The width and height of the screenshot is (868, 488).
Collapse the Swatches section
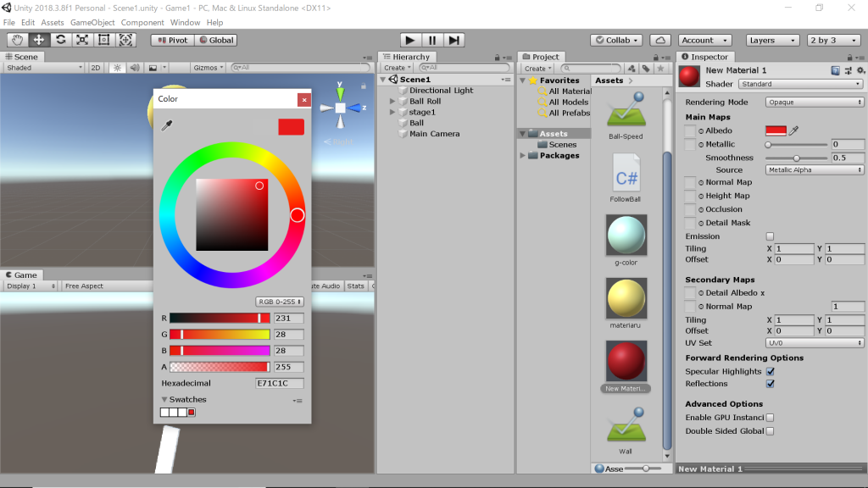(164, 400)
